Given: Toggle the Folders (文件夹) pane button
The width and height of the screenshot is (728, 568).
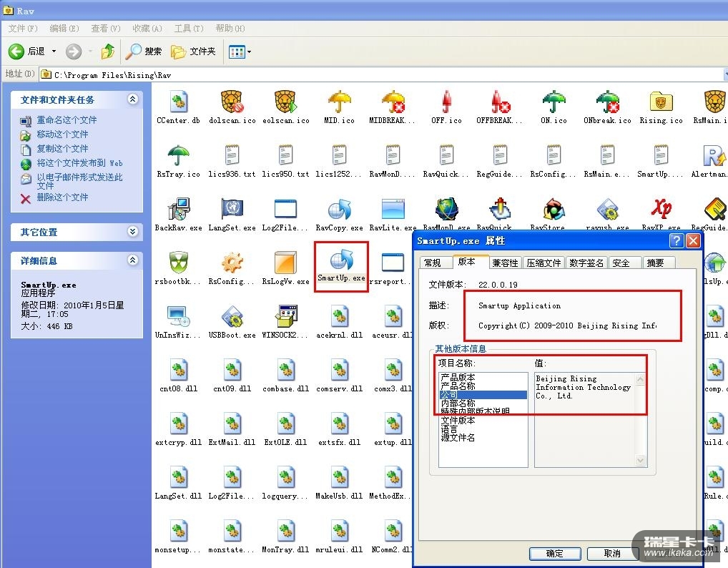Looking at the screenshot, I should click(193, 51).
